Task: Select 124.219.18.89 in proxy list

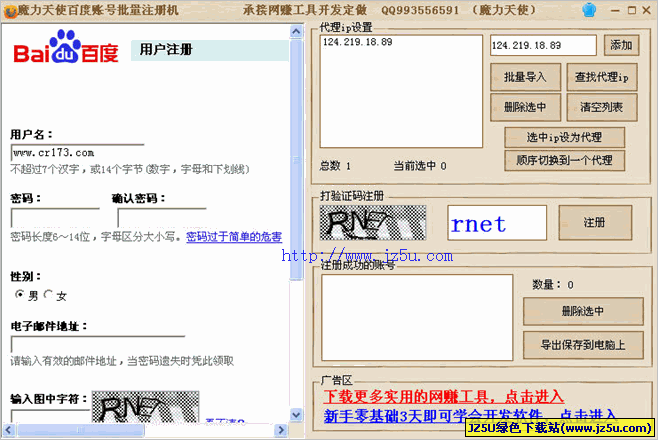Action: click(x=358, y=42)
